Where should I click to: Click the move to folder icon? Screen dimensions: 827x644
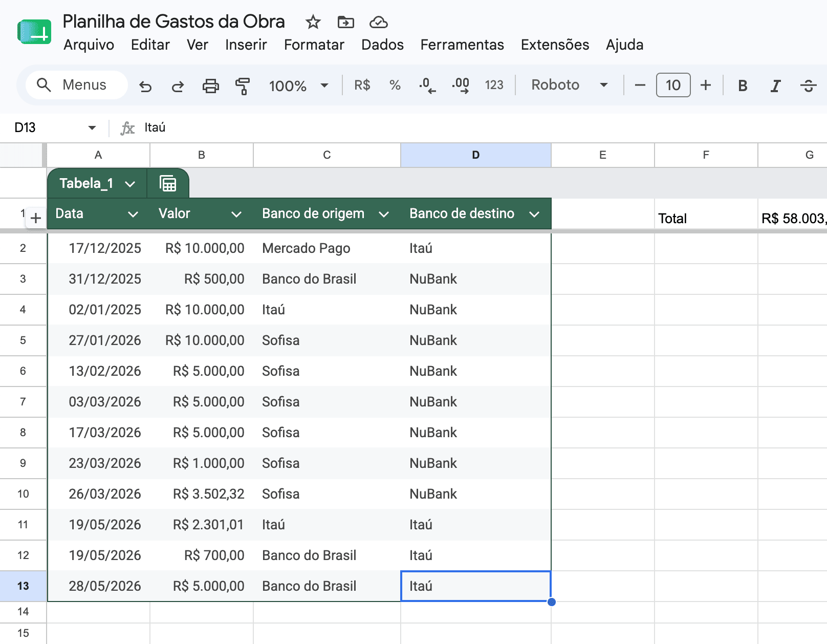click(346, 22)
